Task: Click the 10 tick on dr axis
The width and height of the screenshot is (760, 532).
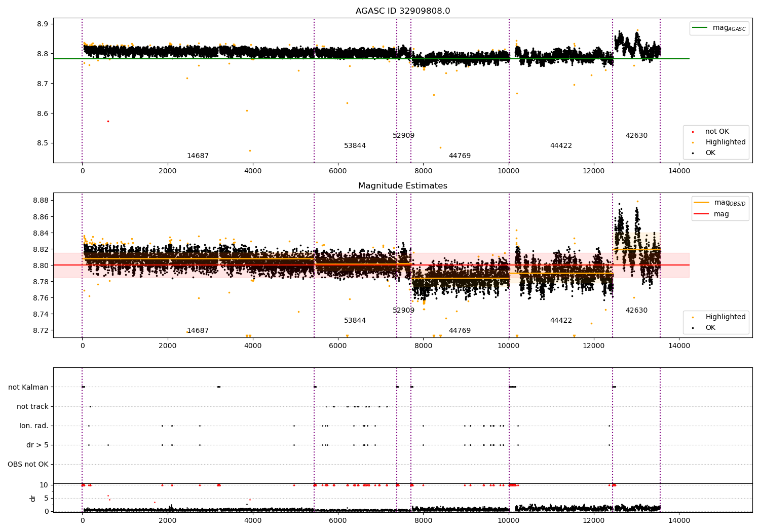Action: point(44,485)
